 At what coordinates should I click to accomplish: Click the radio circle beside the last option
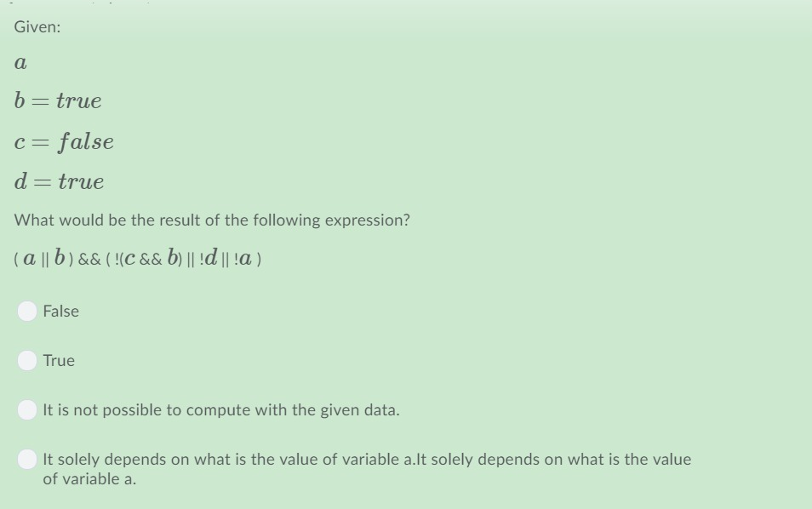[x=27, y=459]
